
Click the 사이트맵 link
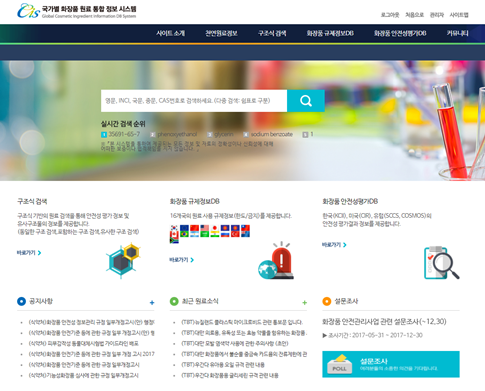[459, 15]
